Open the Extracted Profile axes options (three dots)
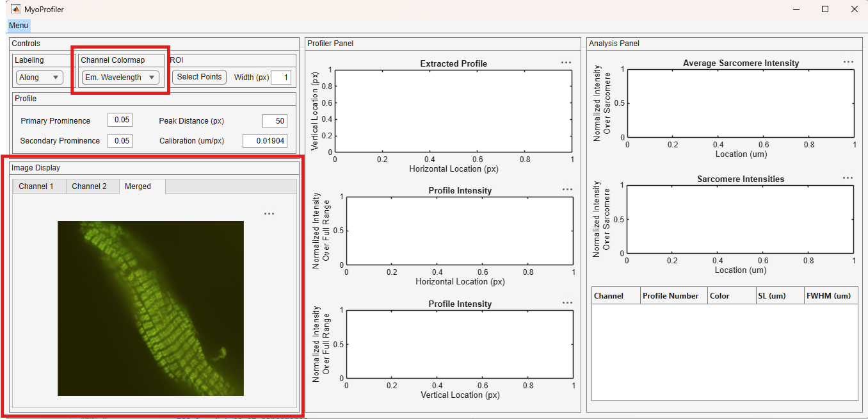 click(566, 63)
